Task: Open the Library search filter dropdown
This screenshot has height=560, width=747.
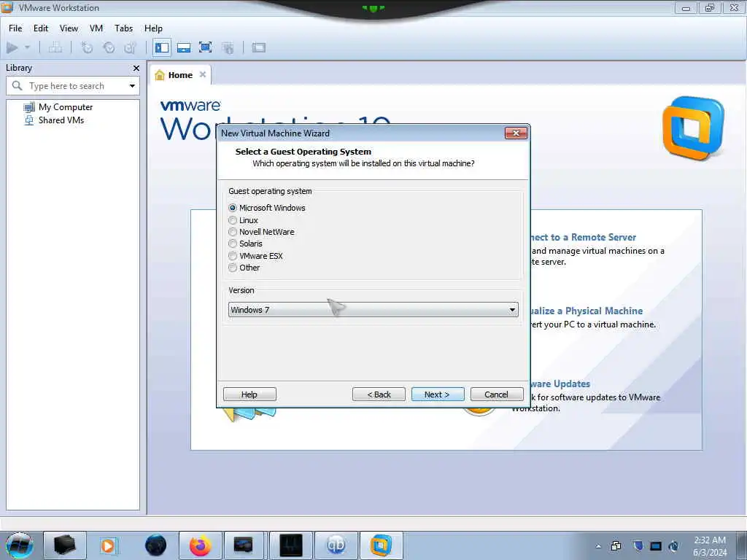Action: pos(132,86)
